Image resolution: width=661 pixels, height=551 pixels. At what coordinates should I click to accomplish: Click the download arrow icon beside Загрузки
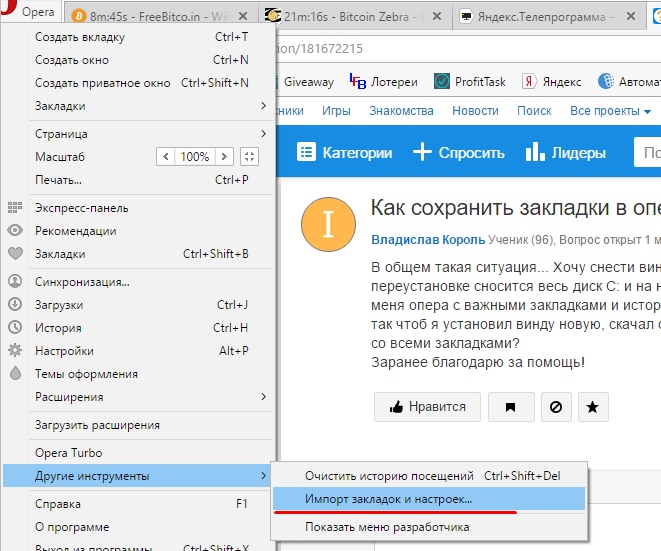coord(15,304)
